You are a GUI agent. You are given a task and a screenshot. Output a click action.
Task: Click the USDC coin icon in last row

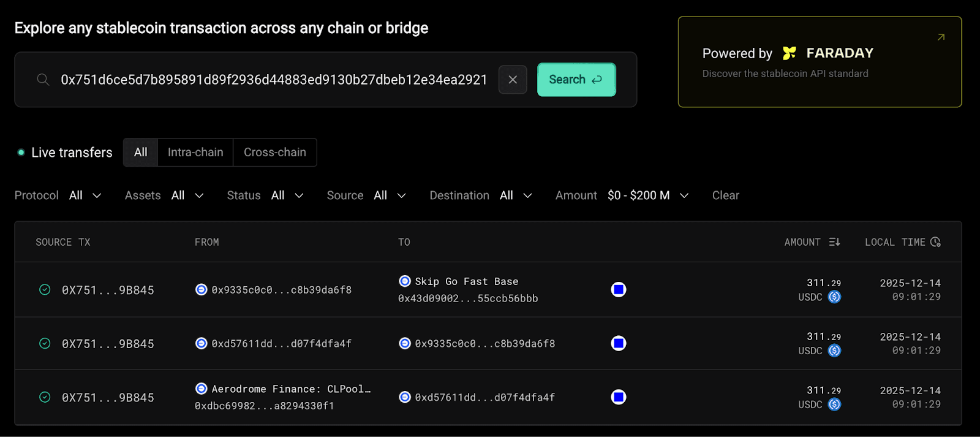coord(834,405)
